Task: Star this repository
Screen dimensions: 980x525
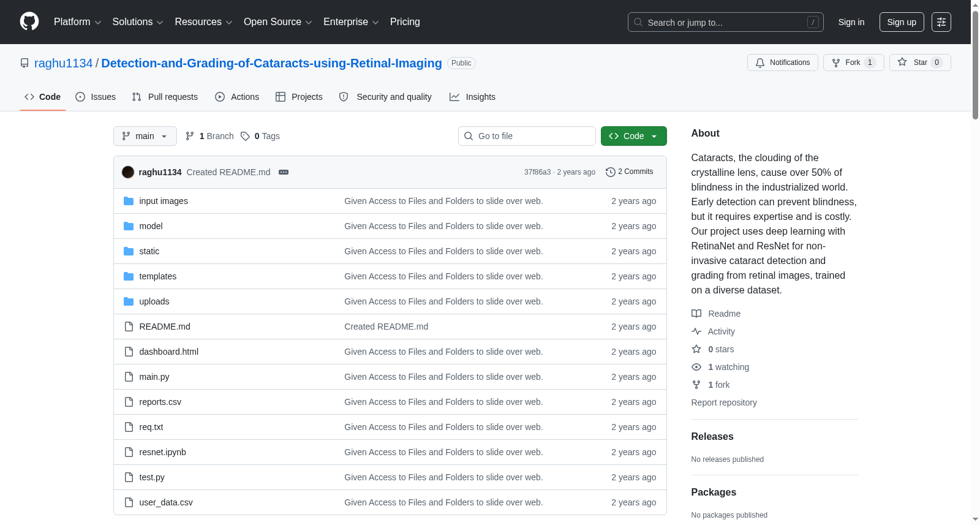Action: pyautogui.click(x=919, y=62)
